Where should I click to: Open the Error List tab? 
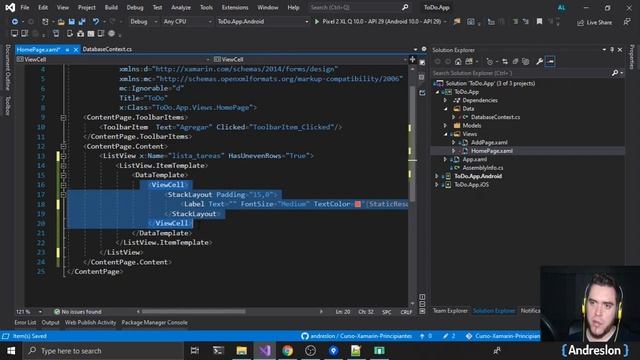(25, 323)
